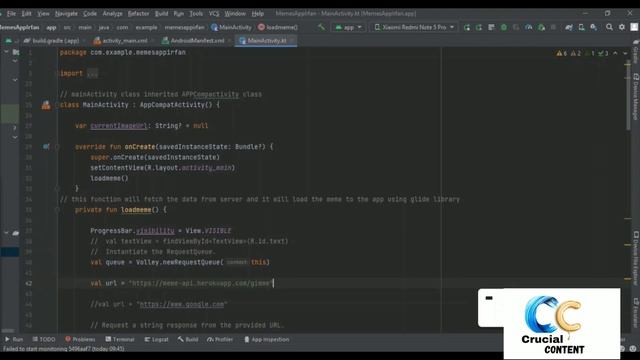Open the Device Manager phone icon in toolbar
Viewport: 640px width, 360px height.
pyautogui.click(x=581, y=27)
